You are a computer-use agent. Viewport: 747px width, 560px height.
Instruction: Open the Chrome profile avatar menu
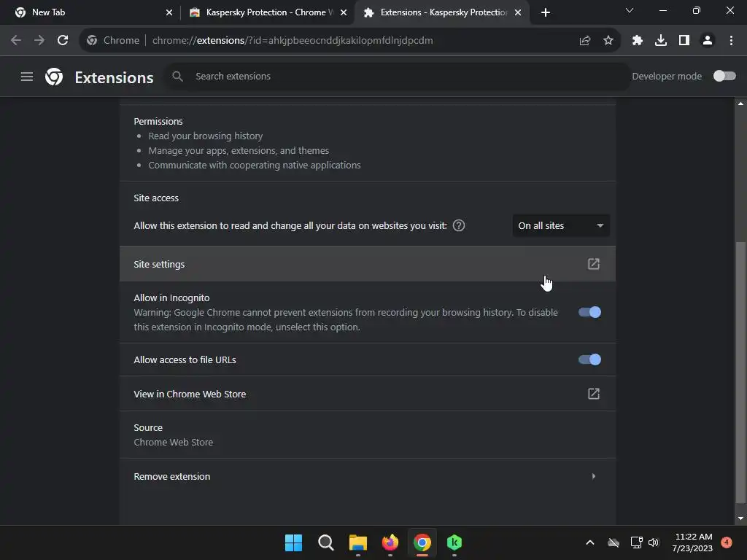click(708, 41)
